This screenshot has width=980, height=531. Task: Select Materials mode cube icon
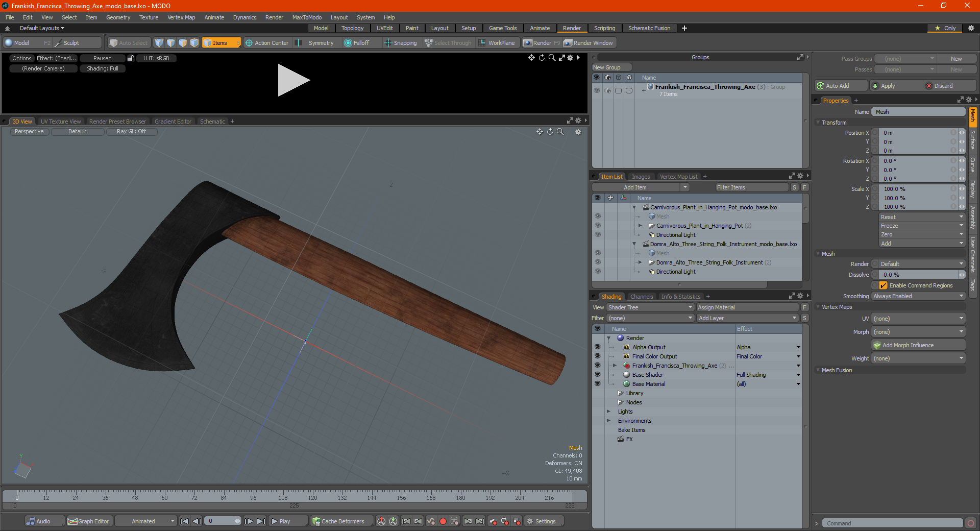tap(194, 43)
